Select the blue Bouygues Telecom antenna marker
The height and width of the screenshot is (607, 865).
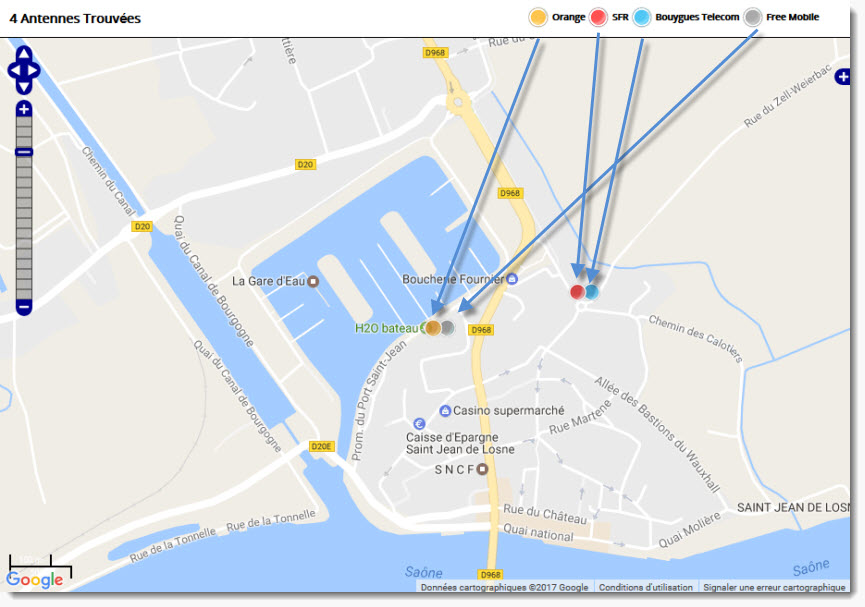click(591, 291)
